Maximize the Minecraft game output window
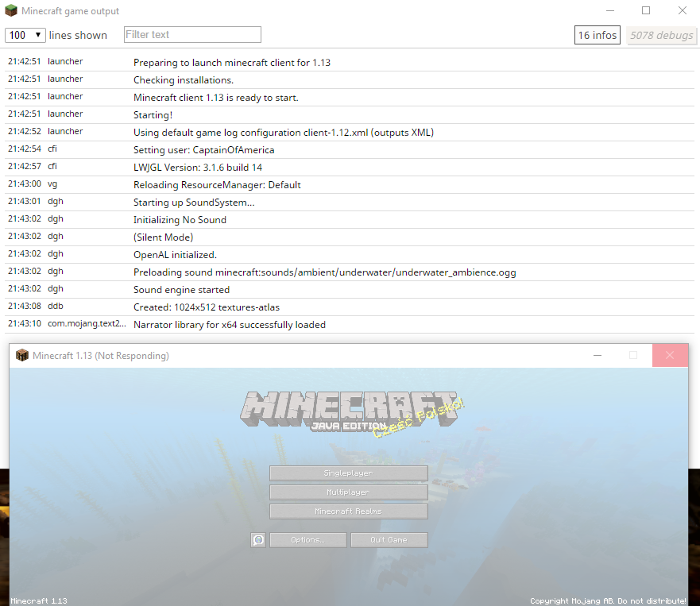The image size is (700, 606). (x=646, y=10)
